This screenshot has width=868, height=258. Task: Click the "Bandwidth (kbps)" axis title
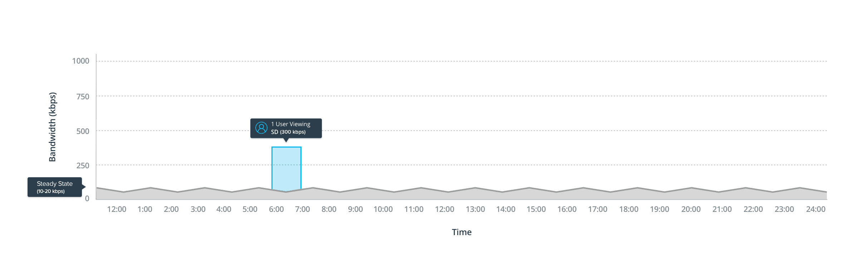(52, 127)
